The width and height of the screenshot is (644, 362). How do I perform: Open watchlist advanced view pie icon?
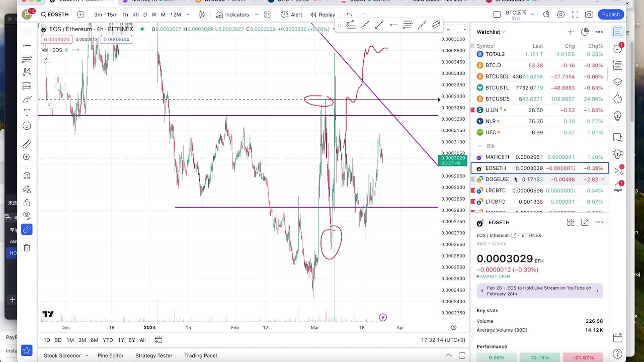[x=585, y=32]
